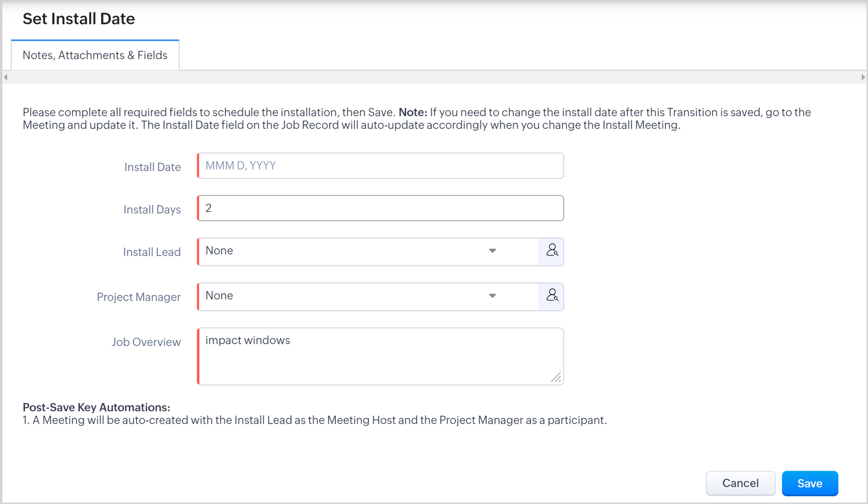This screenshot has height=504, width=868.
Task: Click the Project Manager 'None' selection text
Action: (x=220, y=296)
